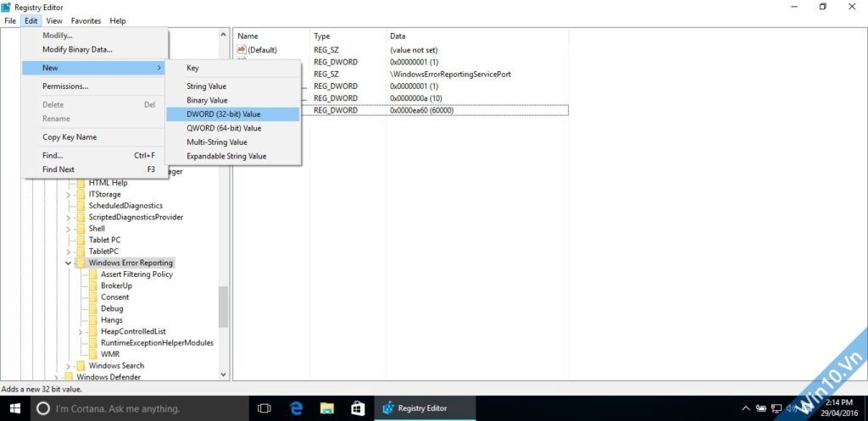Choose Find Next in the Edit menu
Screen dimensions: 868x421
coord(95,169)
